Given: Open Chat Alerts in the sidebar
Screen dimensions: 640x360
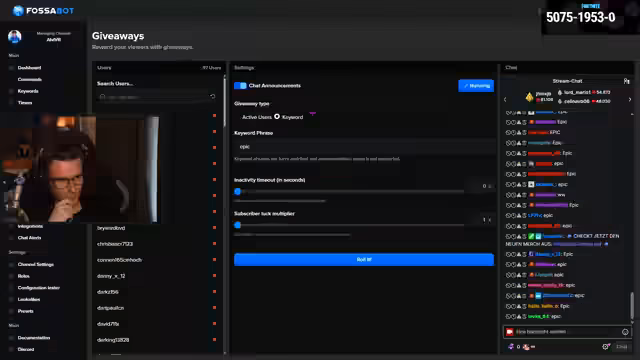Looking at the screenshot, I should 29,238.
